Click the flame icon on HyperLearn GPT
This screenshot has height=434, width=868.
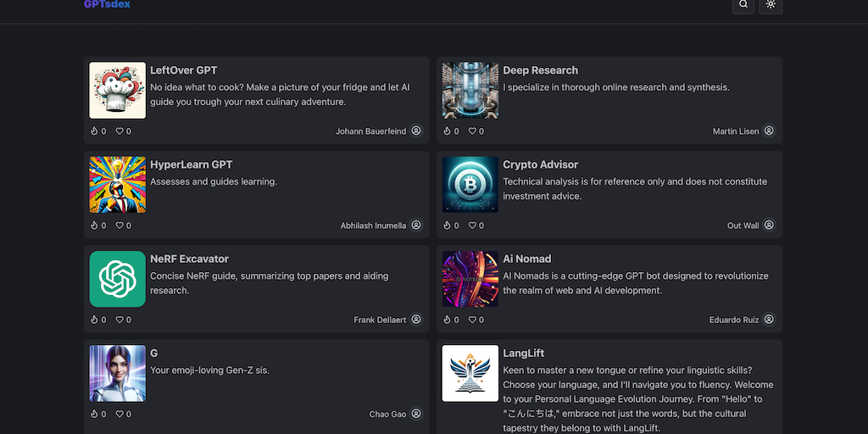94,225
